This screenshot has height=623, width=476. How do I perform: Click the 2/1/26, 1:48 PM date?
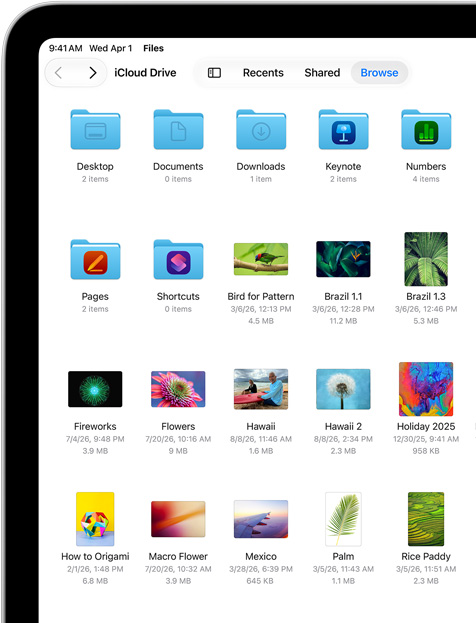tap(95, 569)
